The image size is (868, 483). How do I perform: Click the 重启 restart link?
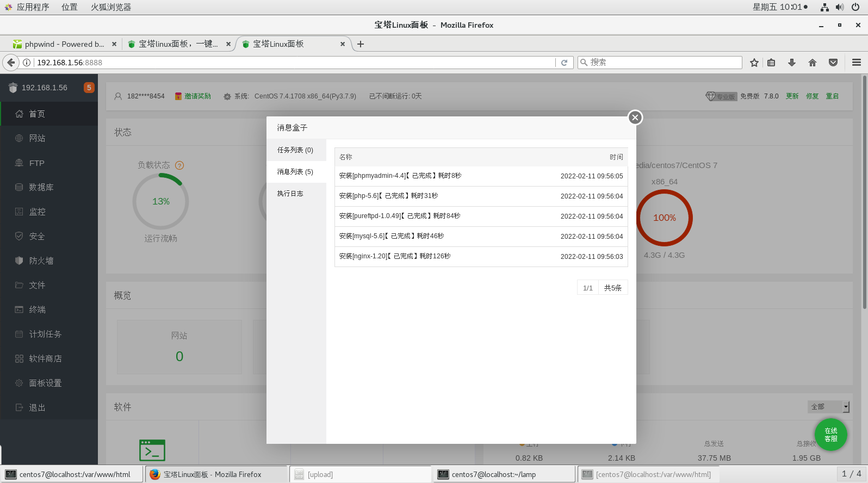coord(833,96)
